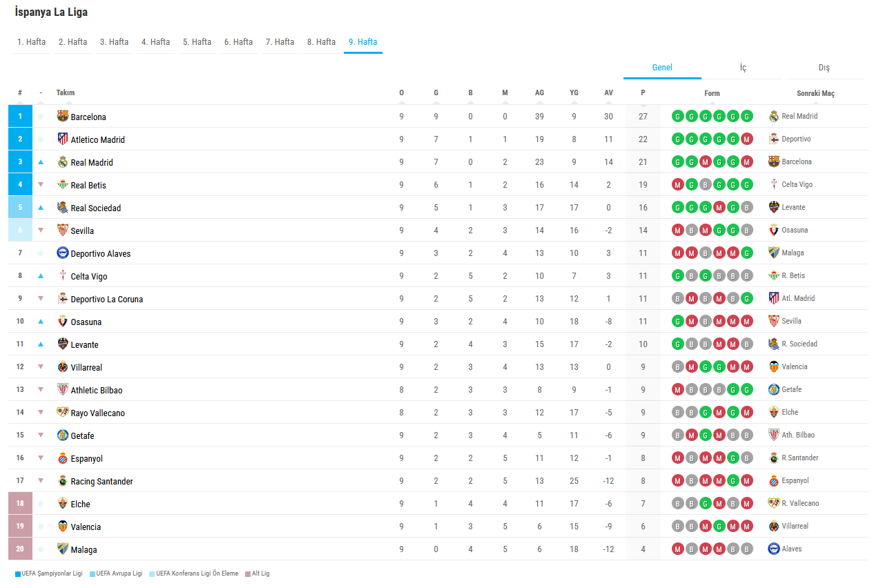The height and width of the screenshot is (588, 872).
Task: Click the down arrow in the Real Betis row
Action: tap(41, 184)
